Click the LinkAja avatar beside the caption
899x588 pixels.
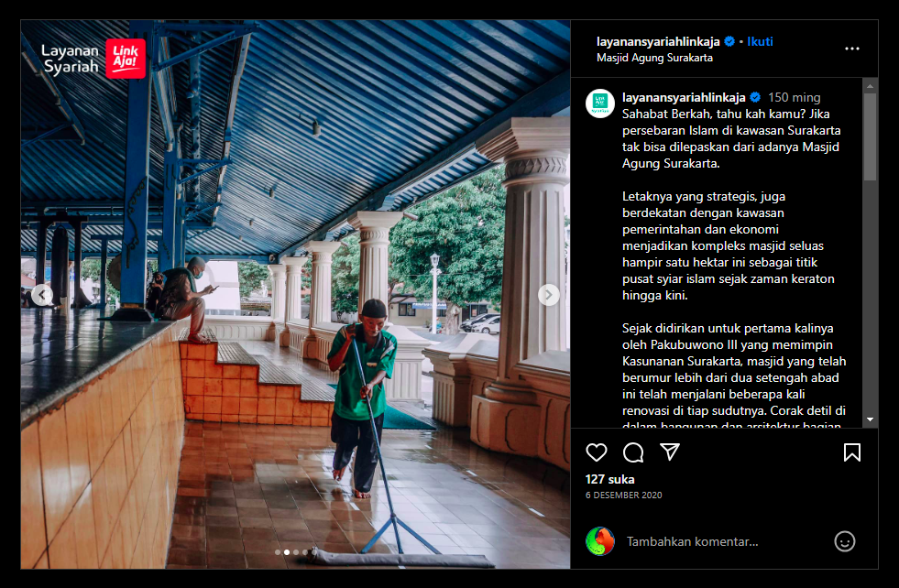tap(600, 103)
